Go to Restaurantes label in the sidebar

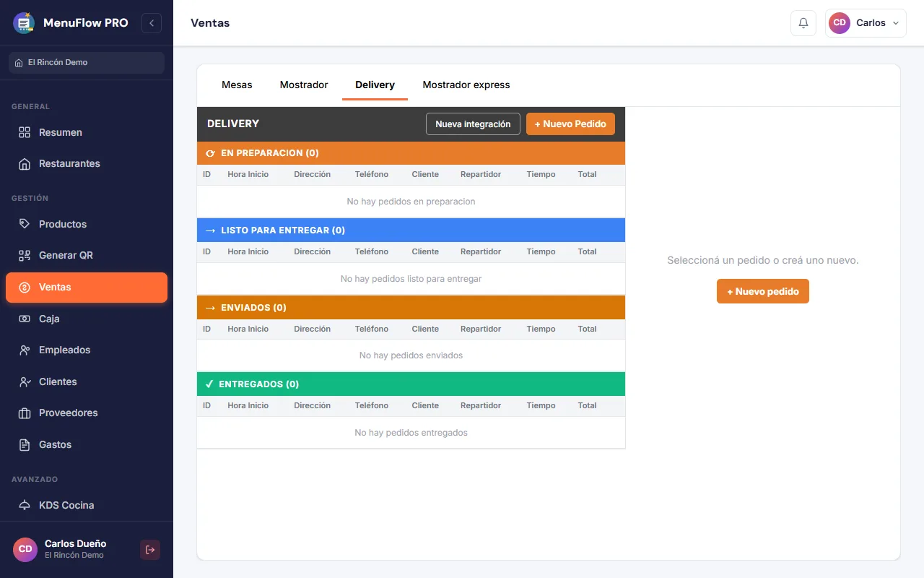click(69, 163)
